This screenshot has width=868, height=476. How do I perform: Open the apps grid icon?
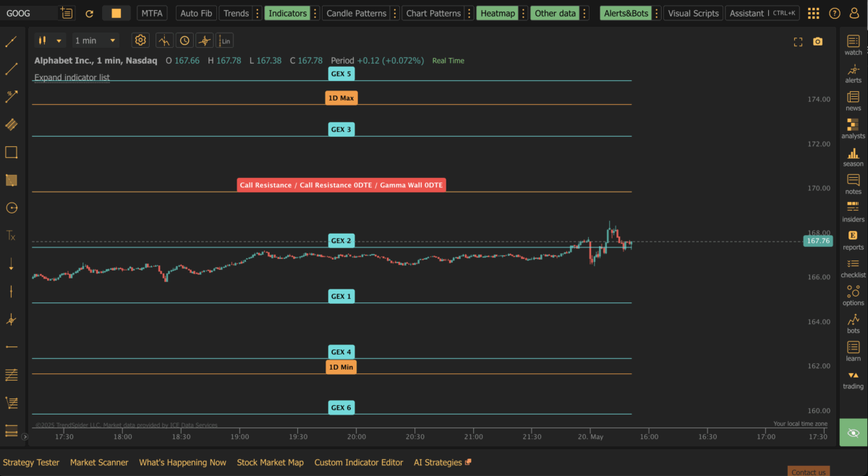point(814,13)
